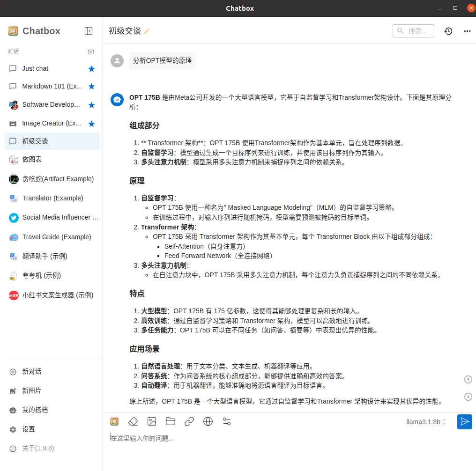This screenshot has width=476, height=471.
Task: Open the history icon in header
Action: pyautogui.click(x=448, y=31)
